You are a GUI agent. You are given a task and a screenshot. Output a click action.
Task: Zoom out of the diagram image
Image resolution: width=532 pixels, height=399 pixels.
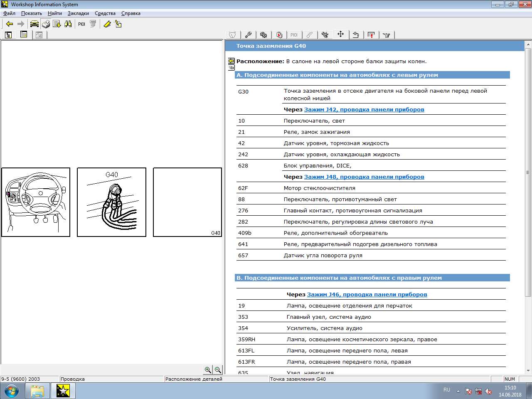[218, 370]
